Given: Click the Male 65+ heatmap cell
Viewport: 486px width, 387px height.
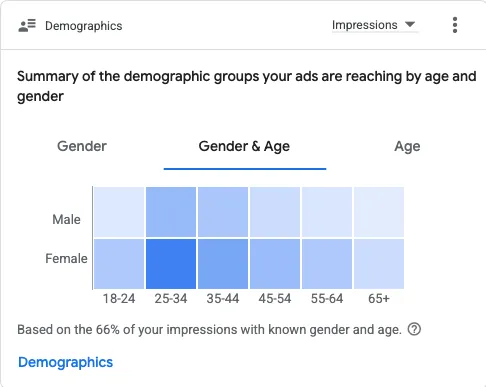Looking at the screenshot, I should point(379,212).
